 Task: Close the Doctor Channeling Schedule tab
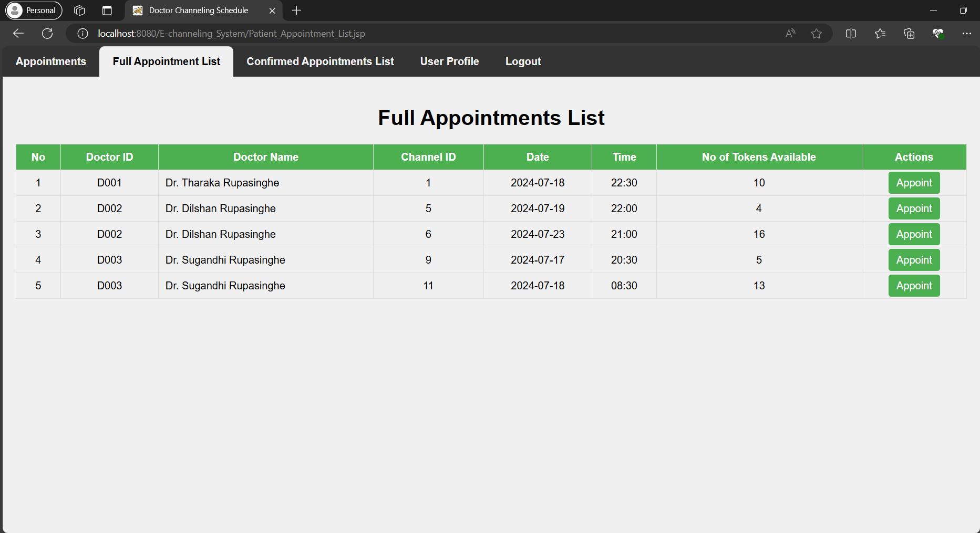272,11
